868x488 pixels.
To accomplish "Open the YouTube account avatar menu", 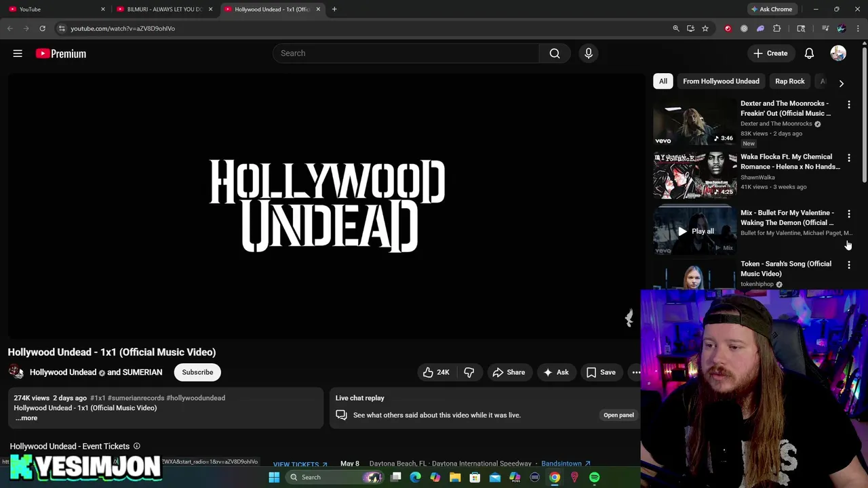I will click(x=838, y=54).
